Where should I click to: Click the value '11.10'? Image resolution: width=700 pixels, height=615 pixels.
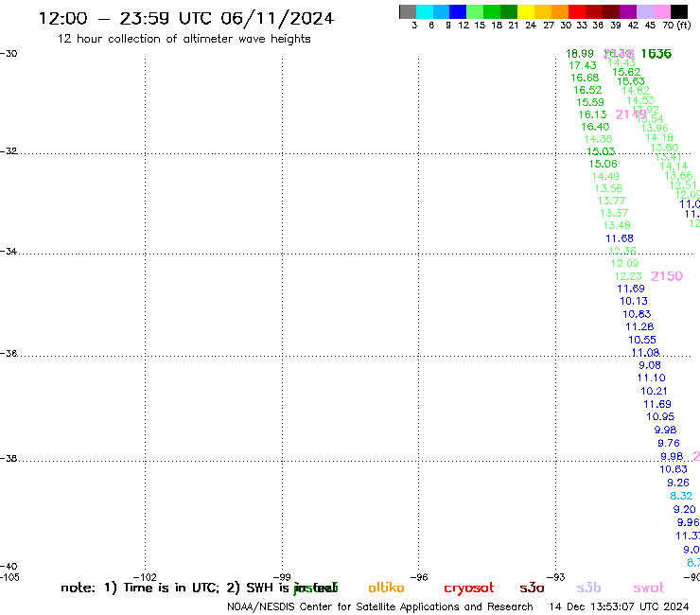coord(652,378)
